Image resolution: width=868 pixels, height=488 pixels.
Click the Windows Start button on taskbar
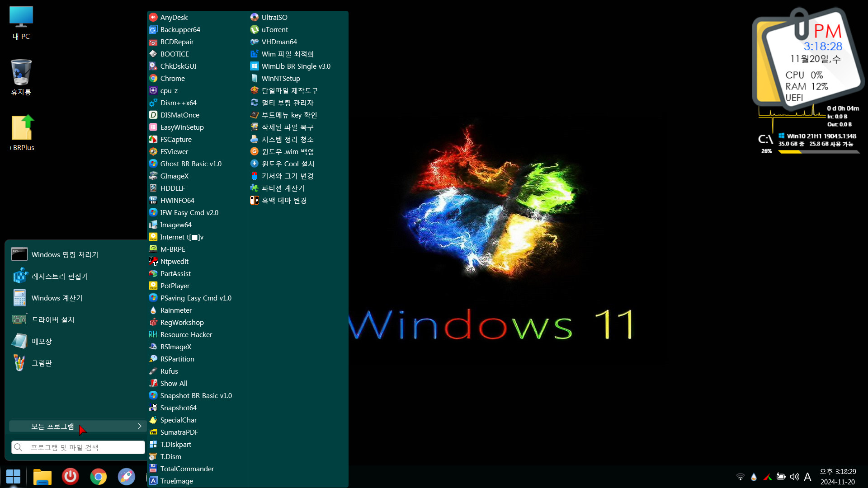pyautogui.click(x=13, y=476)
